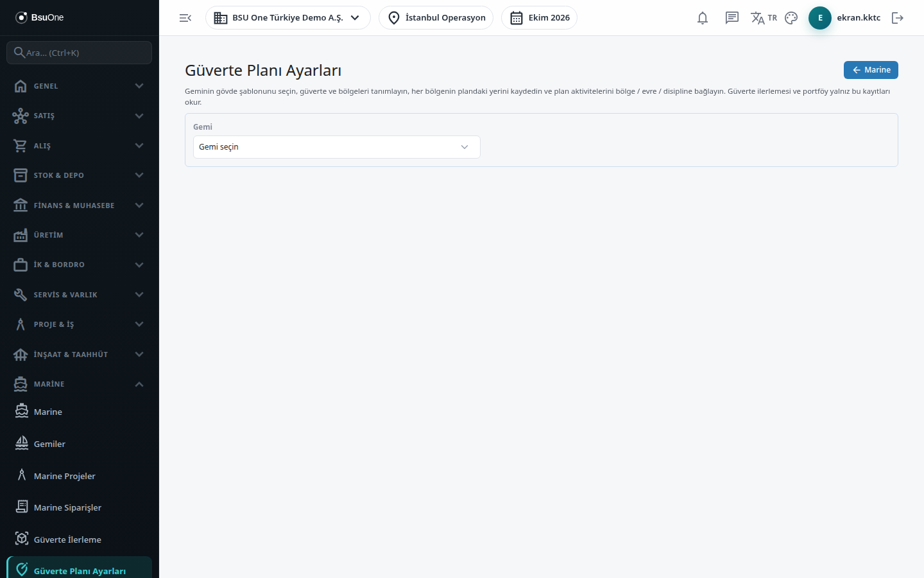Focus the Ara… search field
The image size is (924, 578).
[x=80, y=53]
